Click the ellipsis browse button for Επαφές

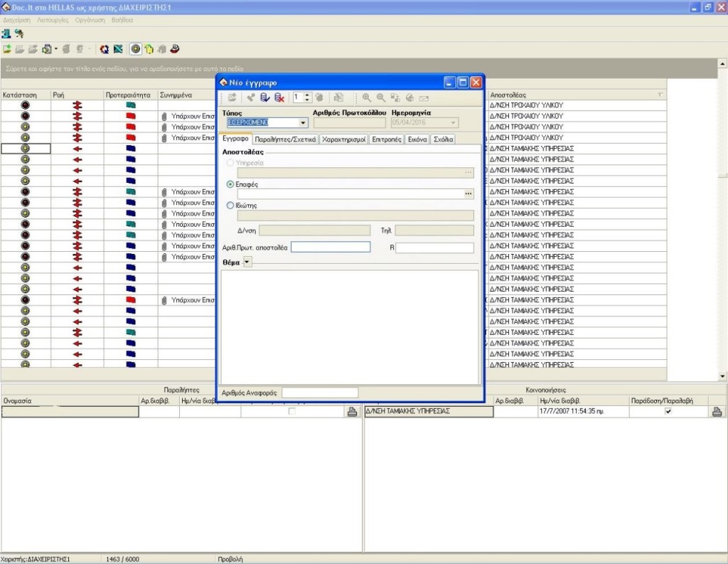point(468,193)
